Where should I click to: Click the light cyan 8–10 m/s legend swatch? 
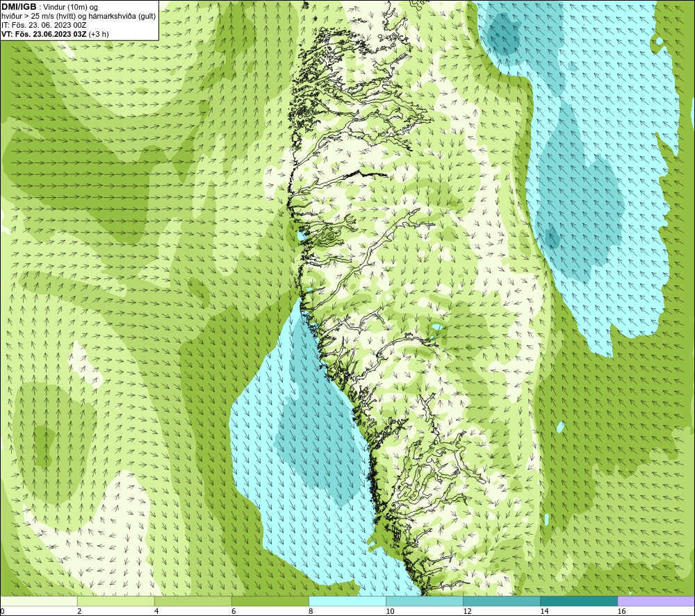347,601
